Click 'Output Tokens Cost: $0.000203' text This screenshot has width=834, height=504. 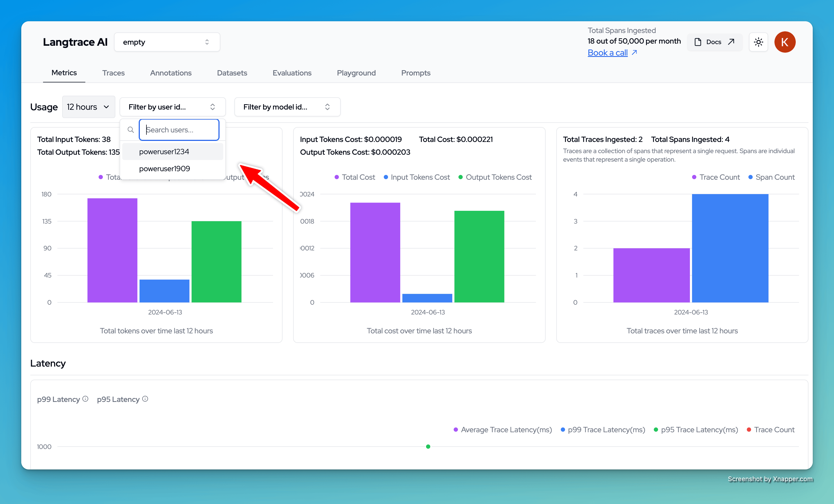coord(355,152)
